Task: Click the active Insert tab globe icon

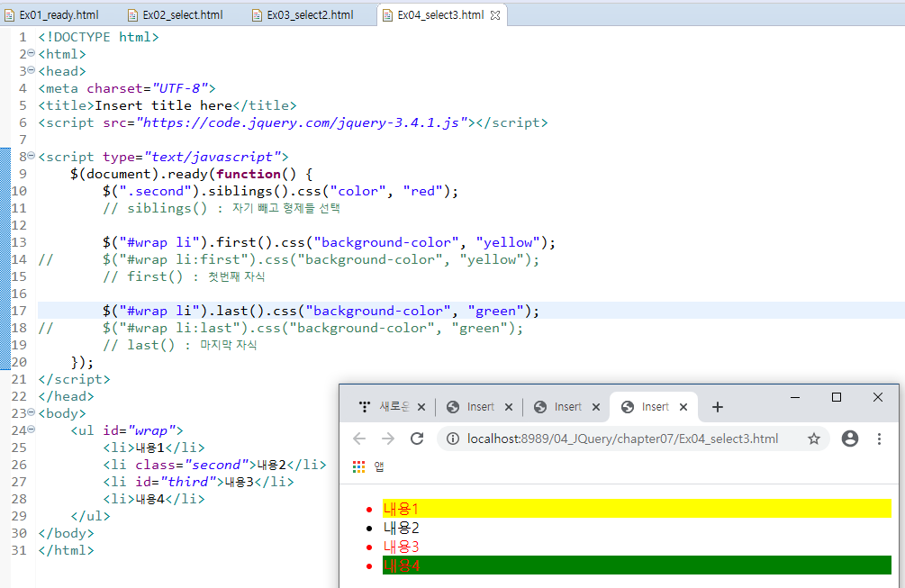Action: [x=628, y=407]
